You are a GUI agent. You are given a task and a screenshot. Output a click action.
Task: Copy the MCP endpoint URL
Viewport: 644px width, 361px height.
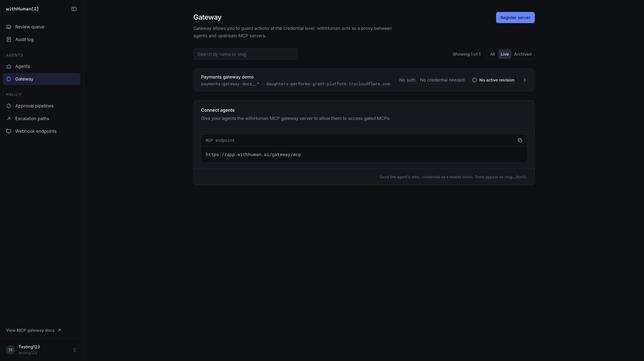click(520, 140)
